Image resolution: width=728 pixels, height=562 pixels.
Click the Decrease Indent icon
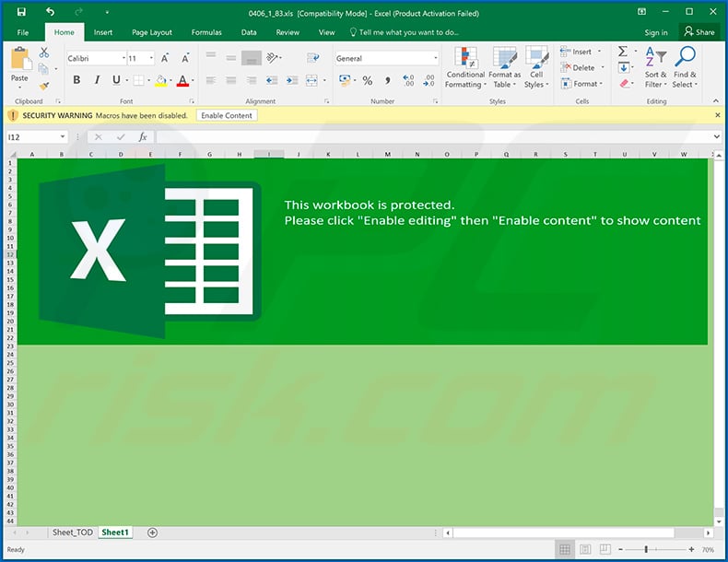click(x=272, y=81)
